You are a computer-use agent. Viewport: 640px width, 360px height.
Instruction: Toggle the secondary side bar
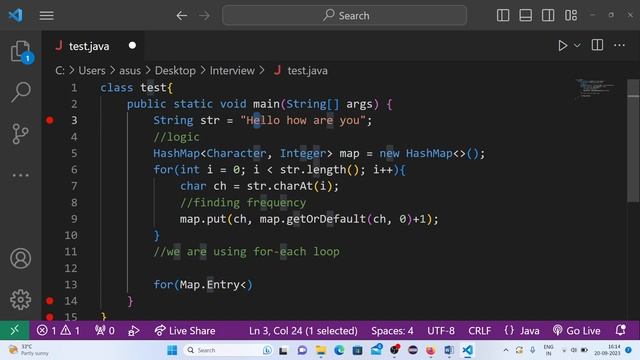click(x=548, y=16)
